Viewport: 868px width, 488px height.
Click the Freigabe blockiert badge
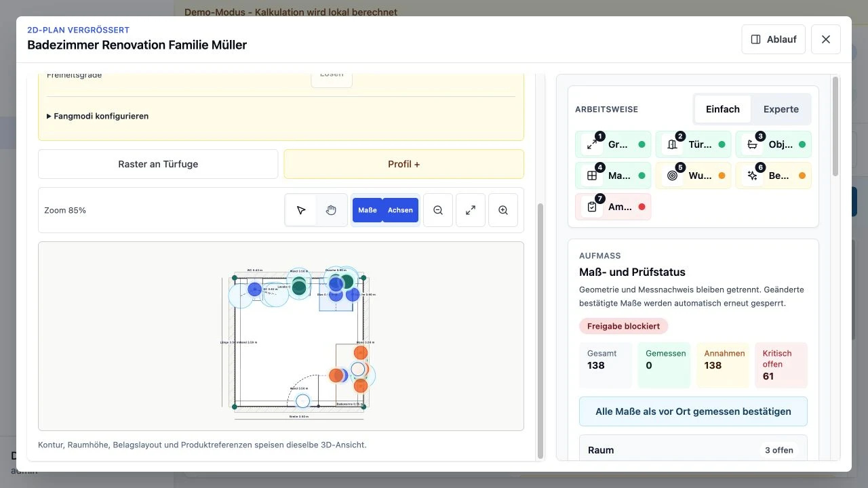[x=624, y=326]
